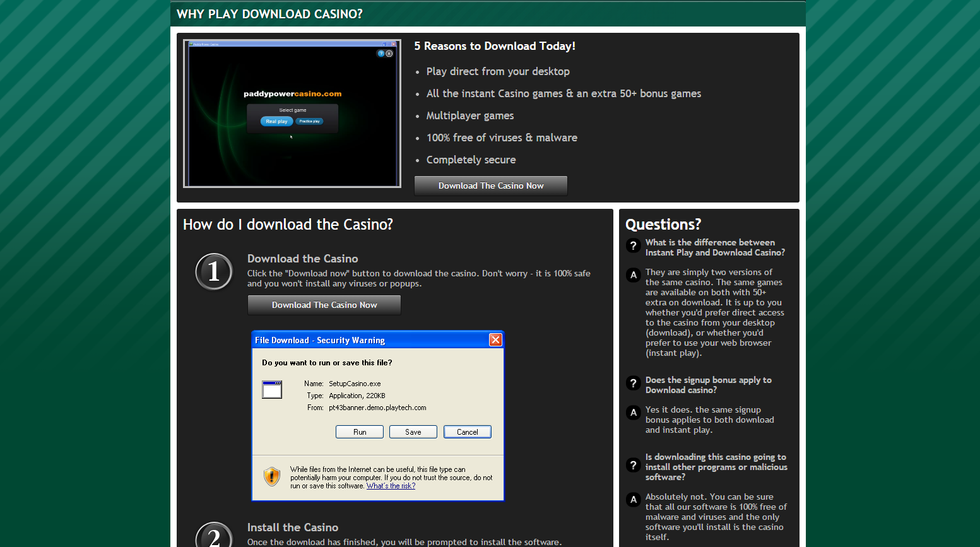Click answer icon beside 'Absolutely not'
Viewport: 980px width, 547px height.
[634, 500]
